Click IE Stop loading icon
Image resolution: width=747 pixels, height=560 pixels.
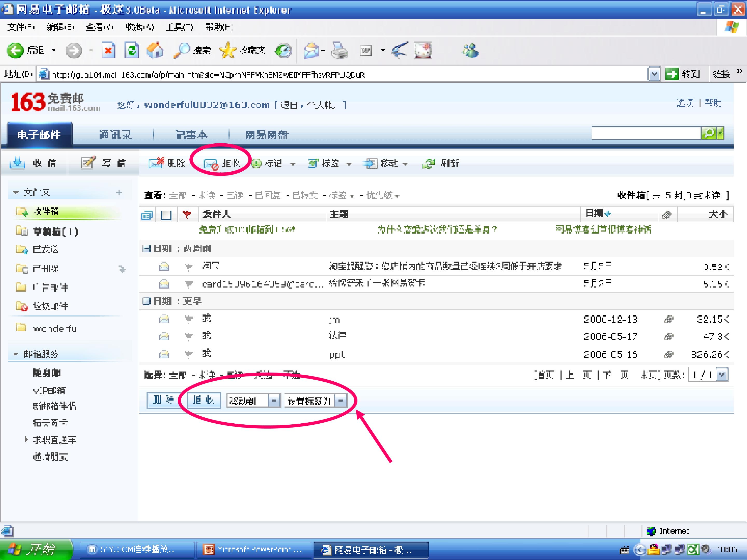tap(108, 51)
